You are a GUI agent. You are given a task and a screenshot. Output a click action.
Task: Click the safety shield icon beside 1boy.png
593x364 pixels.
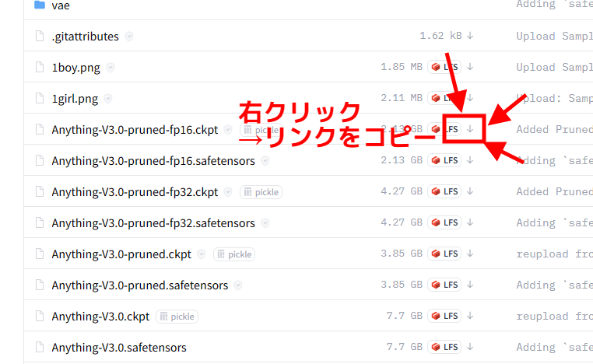click(111, 68)
